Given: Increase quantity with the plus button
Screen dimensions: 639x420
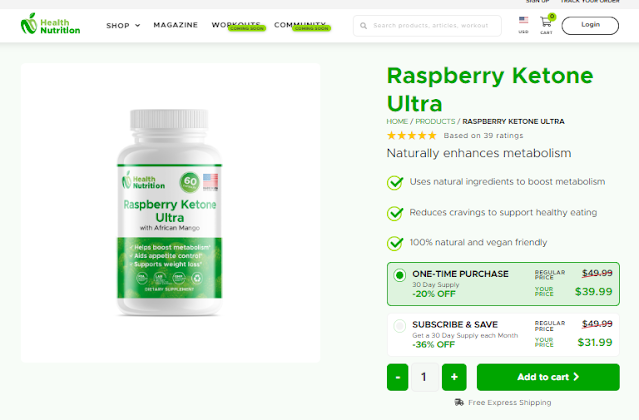Looking at the screenshot, I should (x=454, y=377).
